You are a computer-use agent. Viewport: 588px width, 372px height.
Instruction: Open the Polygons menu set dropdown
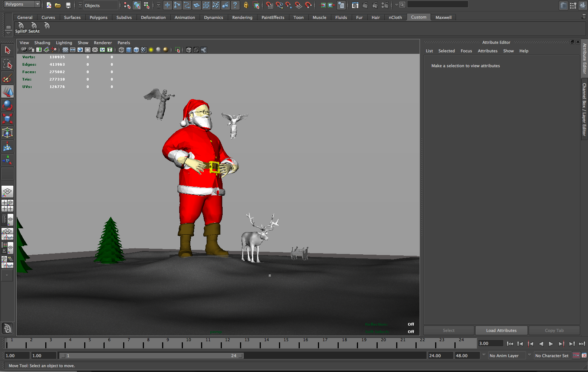click(22, 4)
